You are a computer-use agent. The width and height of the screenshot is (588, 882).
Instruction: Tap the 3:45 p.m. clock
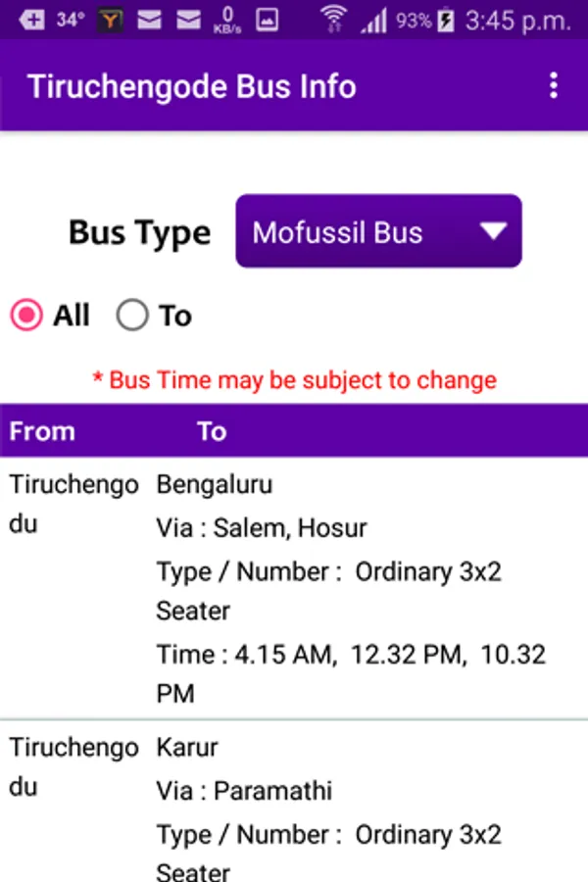pyautogui.click(x=518, y=21)
